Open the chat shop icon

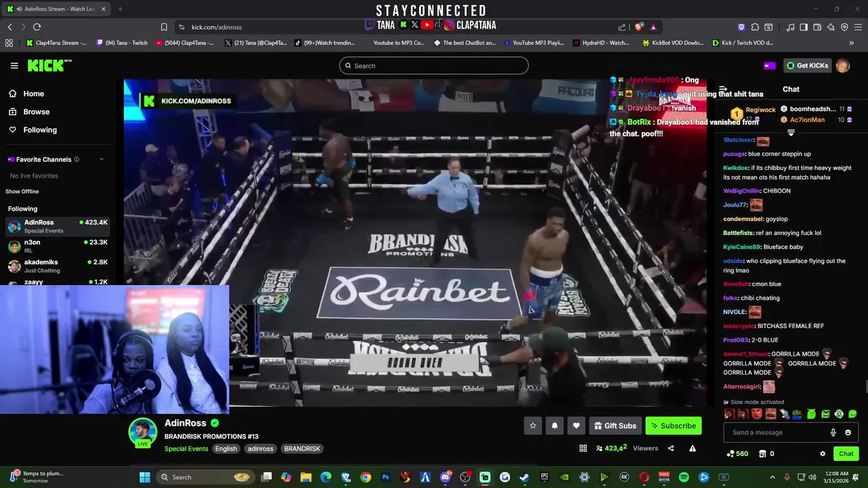tap(762, 453)
